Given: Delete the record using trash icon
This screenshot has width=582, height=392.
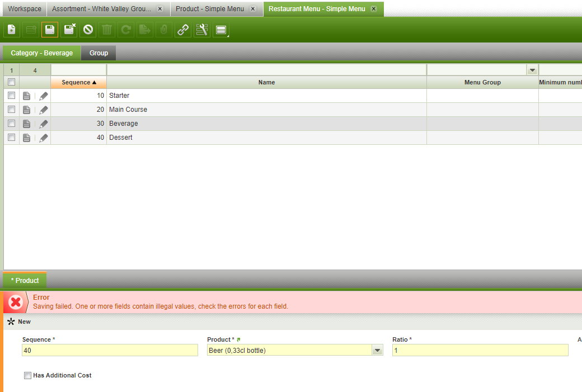Looking at the screenshot, I should click(x=107, y=30).
